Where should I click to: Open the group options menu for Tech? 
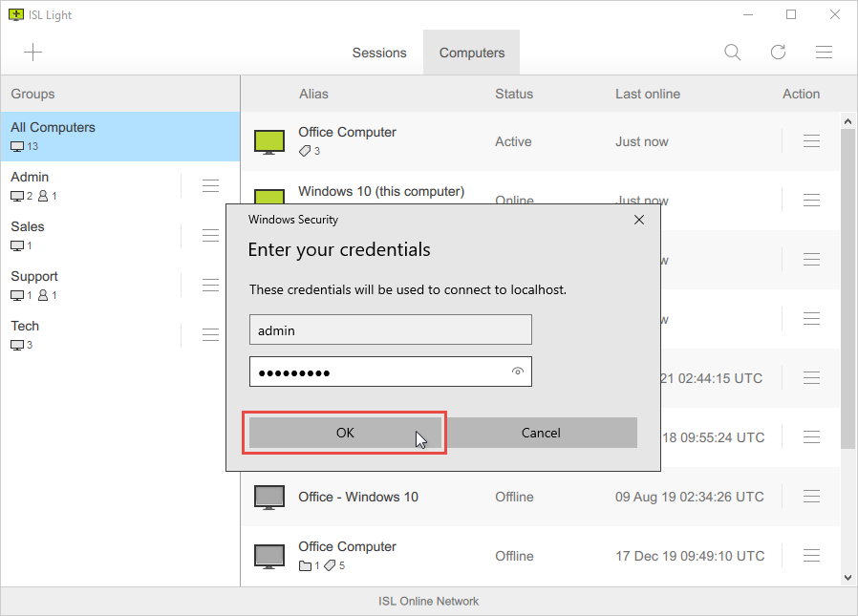tap(210, 334)
